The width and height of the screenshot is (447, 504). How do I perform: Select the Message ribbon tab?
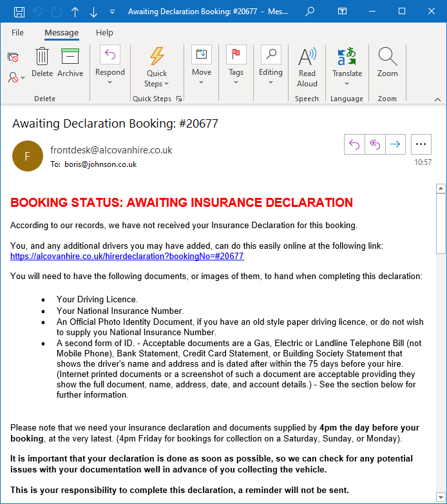point(61,33)
